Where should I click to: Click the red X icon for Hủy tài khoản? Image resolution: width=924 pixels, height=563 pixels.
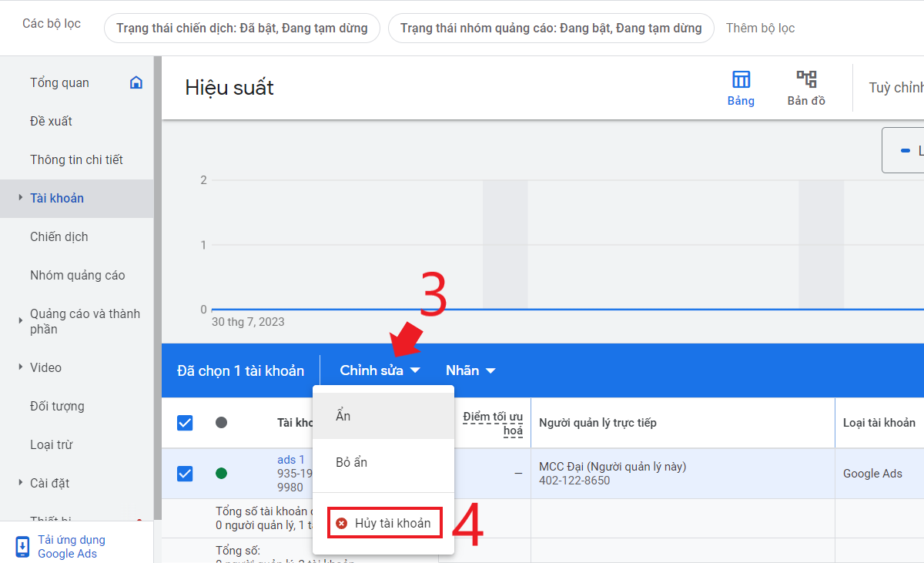coord(342,523)
